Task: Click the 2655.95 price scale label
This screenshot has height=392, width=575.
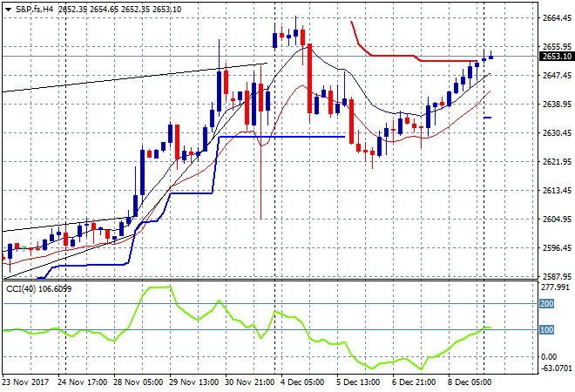Action: tap(557, 46)
